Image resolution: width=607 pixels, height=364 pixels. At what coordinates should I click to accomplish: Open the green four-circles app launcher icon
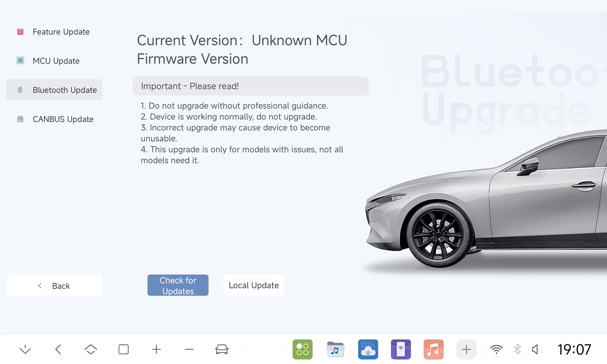click(x=302, y=349)
